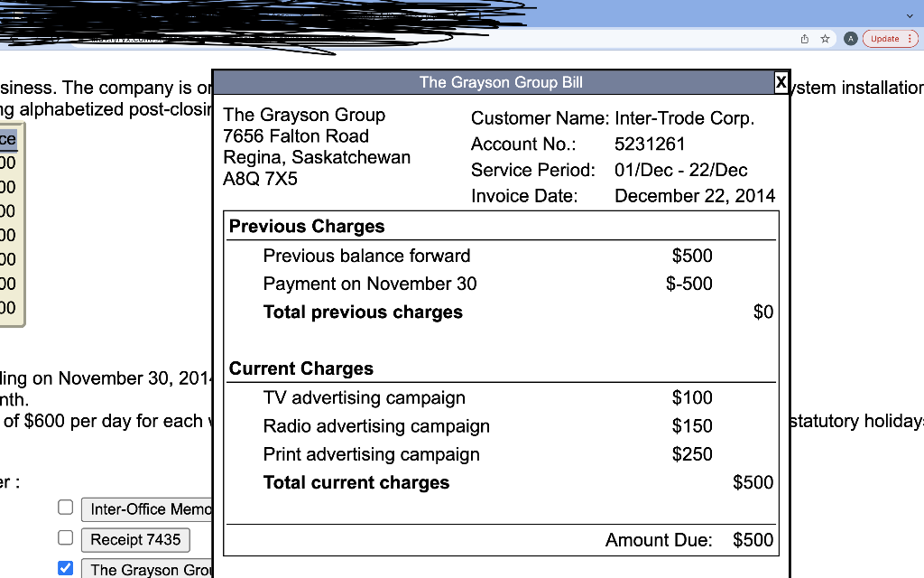This screenshot has width=924, height=578.
Task: Uncheck The Grayson Group checkbox
Action: click(x=65, y=567)
